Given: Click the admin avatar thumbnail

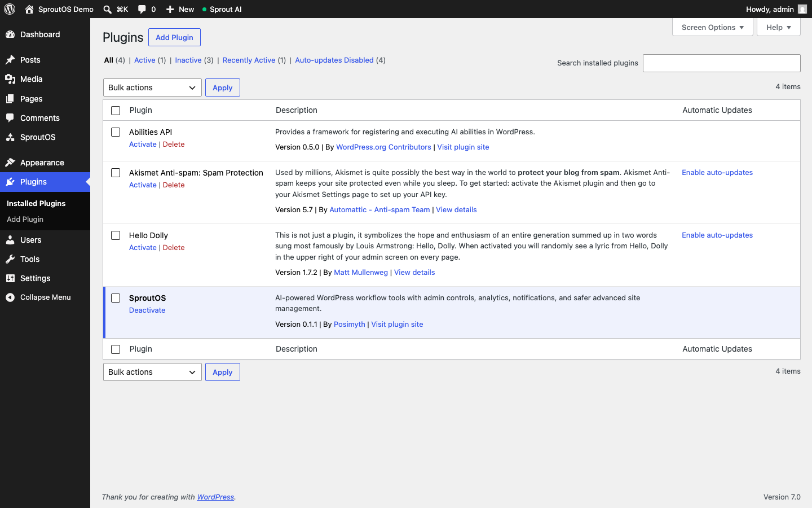Looking at the screenshot, I should click(802, 9).
